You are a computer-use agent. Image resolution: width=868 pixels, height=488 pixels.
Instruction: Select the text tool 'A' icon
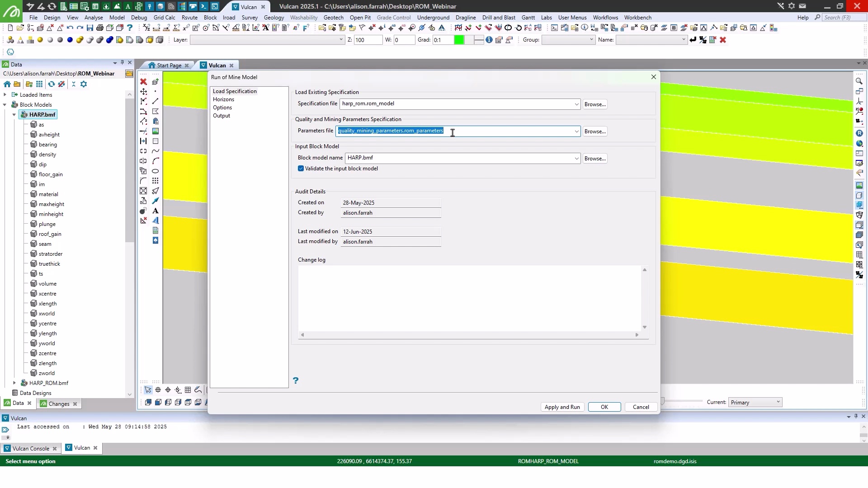156,211
